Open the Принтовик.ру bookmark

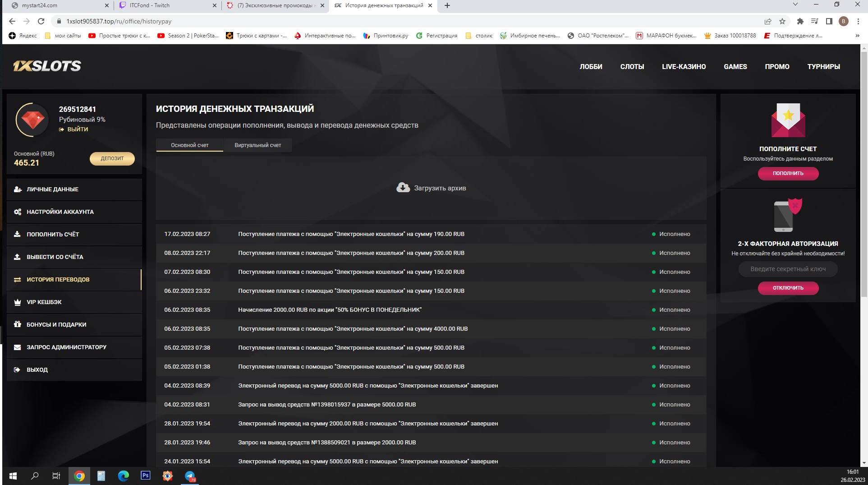(x=386, y=36)
